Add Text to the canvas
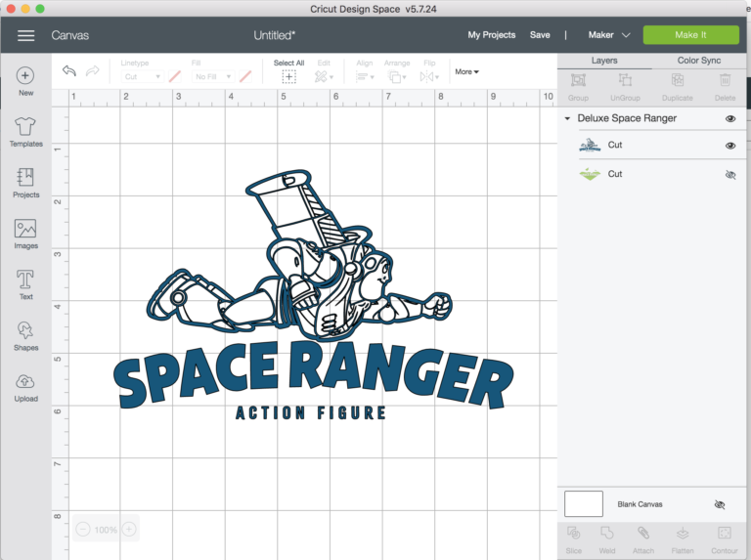The width and height of the screenshot is (751, 560). [x=25, y=284]
